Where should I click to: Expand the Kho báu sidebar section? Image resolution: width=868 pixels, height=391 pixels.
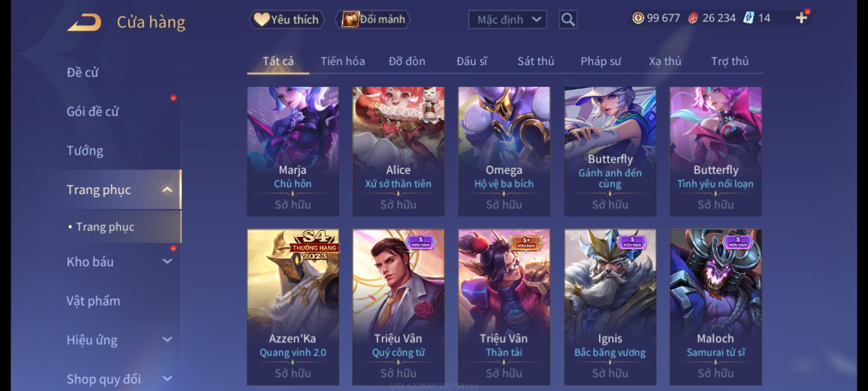click(x=167, y=261)
